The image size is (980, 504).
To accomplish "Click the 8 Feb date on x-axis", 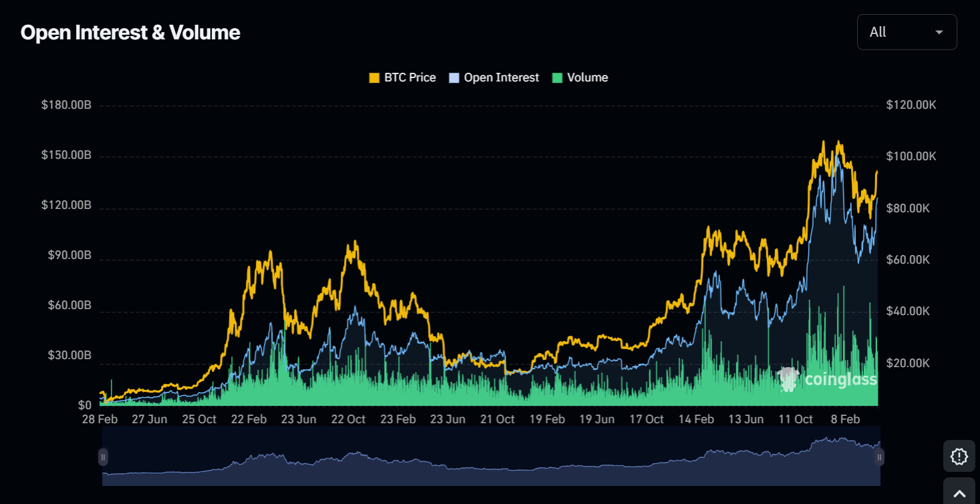I will tap(845, 419).
